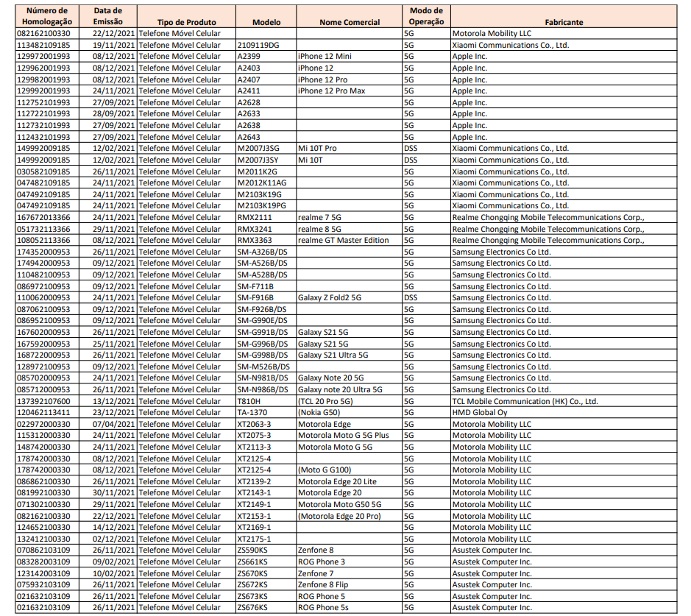
Task: Select manufacturer 'HMD Global Oy'
Action: 564,413
